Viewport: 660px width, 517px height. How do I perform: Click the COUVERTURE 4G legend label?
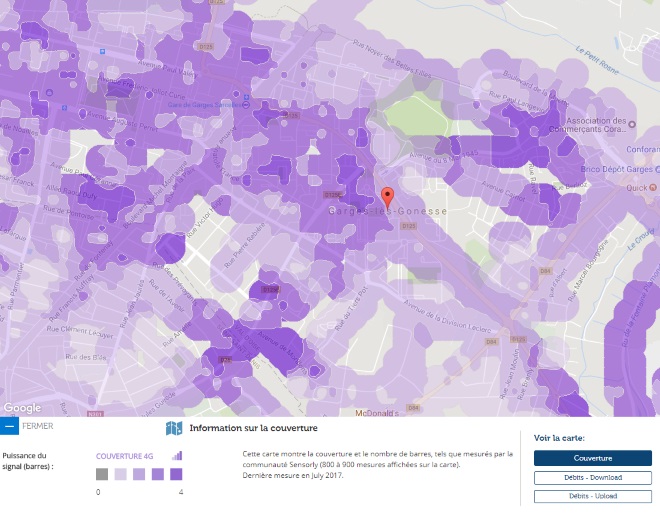[125, 457]
